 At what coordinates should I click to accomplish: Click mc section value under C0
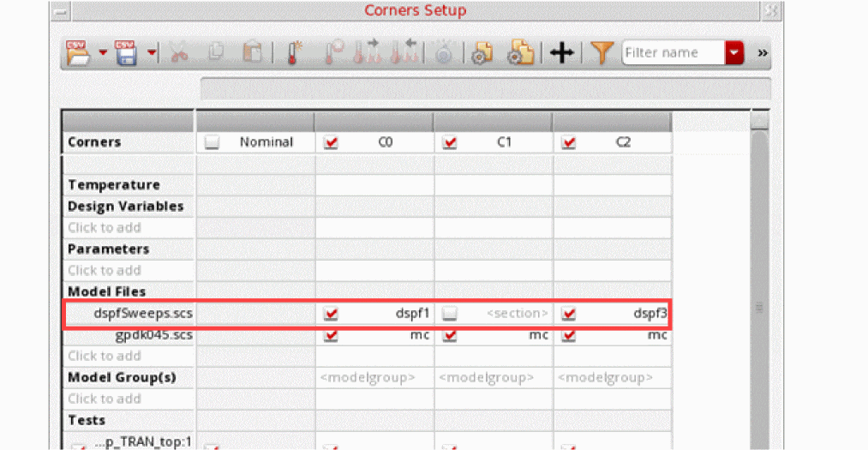[x=420, y=335]
